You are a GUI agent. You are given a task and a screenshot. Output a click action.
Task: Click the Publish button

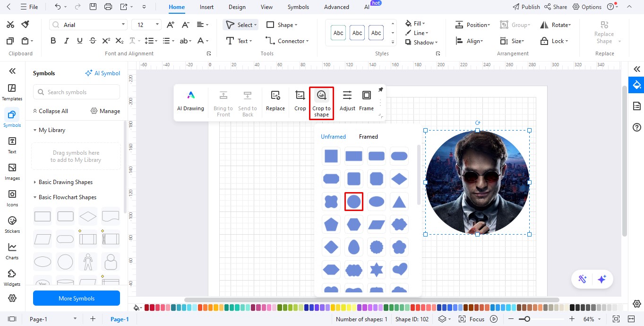526,7
